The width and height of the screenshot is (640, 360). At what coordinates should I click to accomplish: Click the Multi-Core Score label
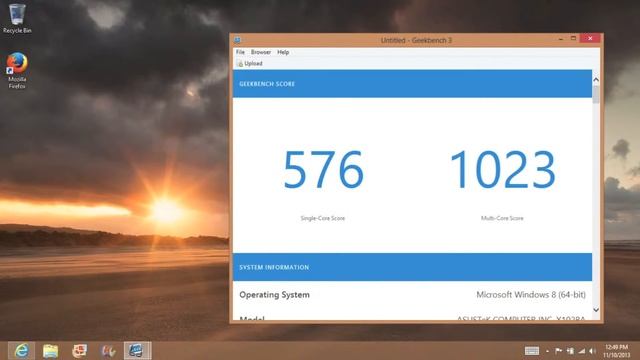[502, 218]
